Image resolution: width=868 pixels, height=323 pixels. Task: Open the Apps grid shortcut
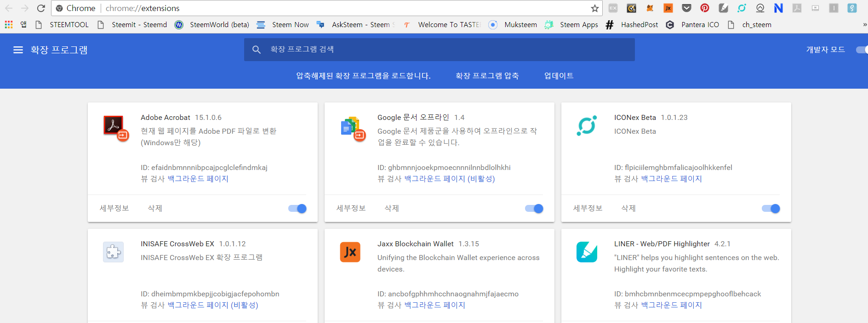pos(9,25)
